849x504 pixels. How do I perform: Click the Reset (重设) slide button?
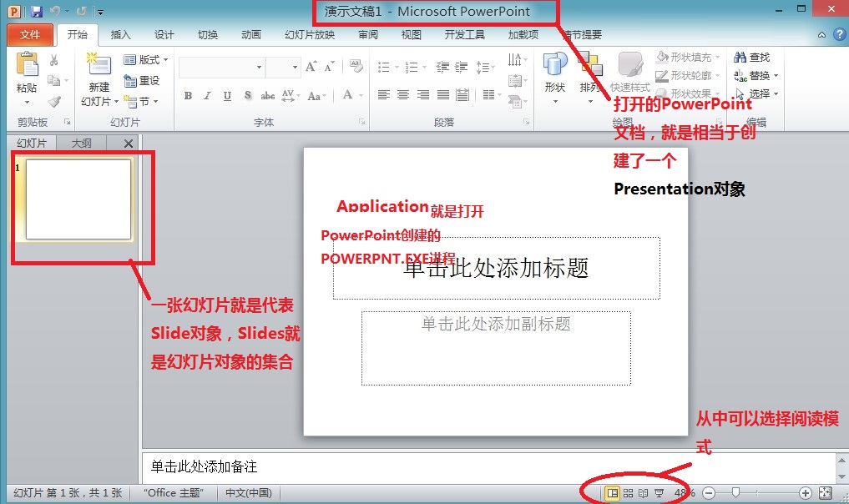coord(142,81)
